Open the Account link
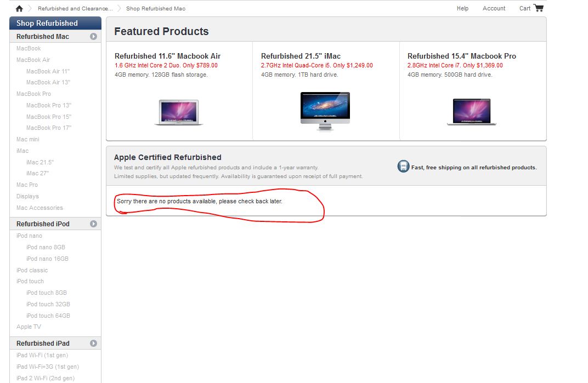 [494, 8]
